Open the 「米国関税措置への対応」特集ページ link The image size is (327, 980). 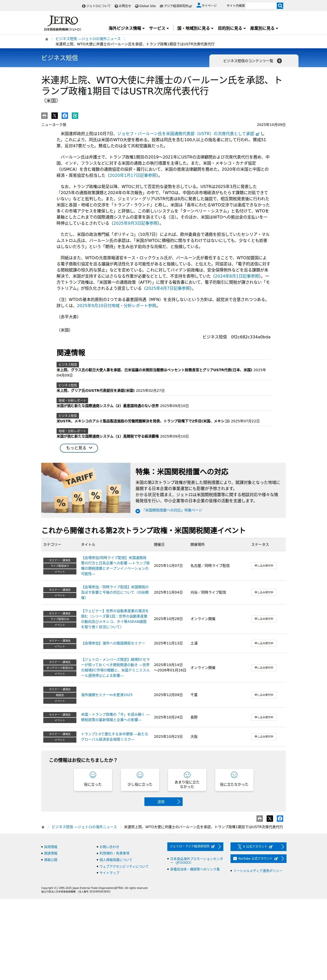click(x=172, y=511)
